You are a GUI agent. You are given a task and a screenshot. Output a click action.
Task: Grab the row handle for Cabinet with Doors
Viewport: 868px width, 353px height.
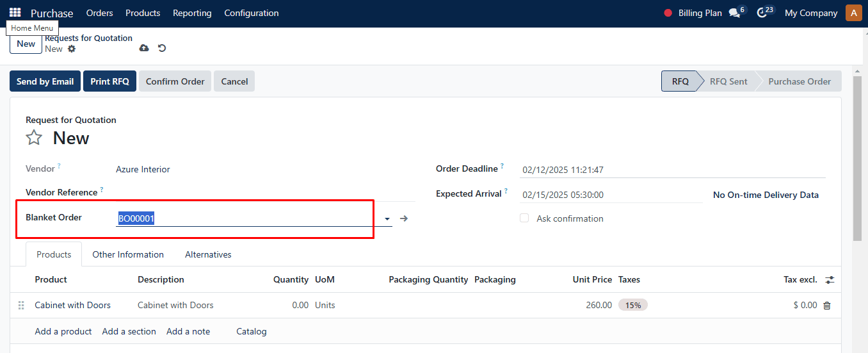tap(21, 306)
